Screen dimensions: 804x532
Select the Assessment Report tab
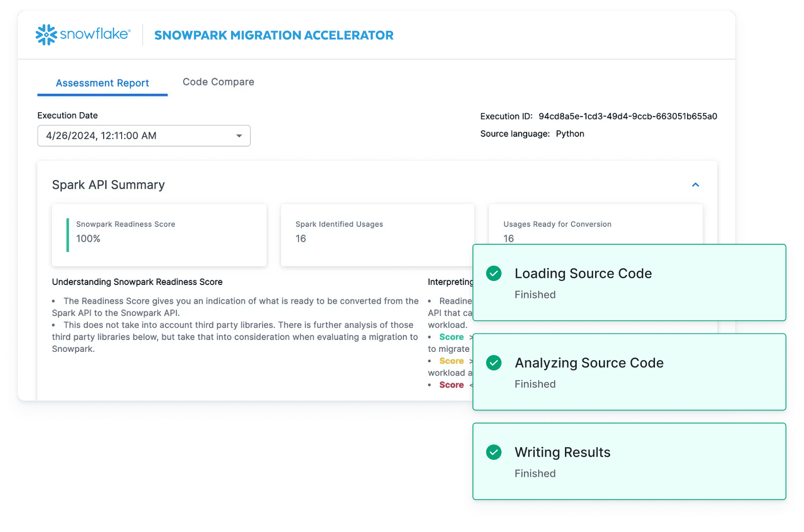coord(102,83)
